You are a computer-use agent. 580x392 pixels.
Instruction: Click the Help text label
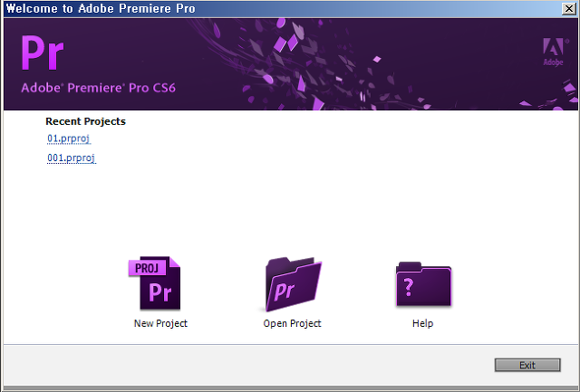click(x=423, y=323)
